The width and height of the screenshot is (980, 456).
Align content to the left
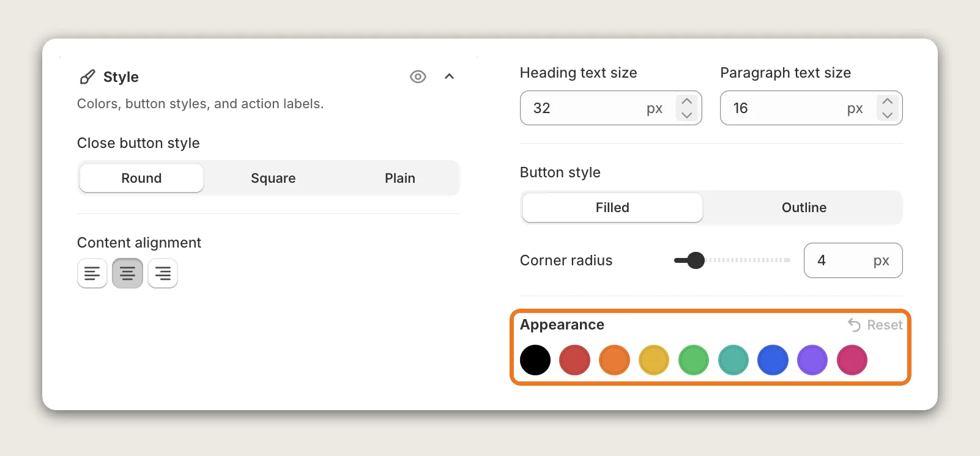click(x=92, y=273)
